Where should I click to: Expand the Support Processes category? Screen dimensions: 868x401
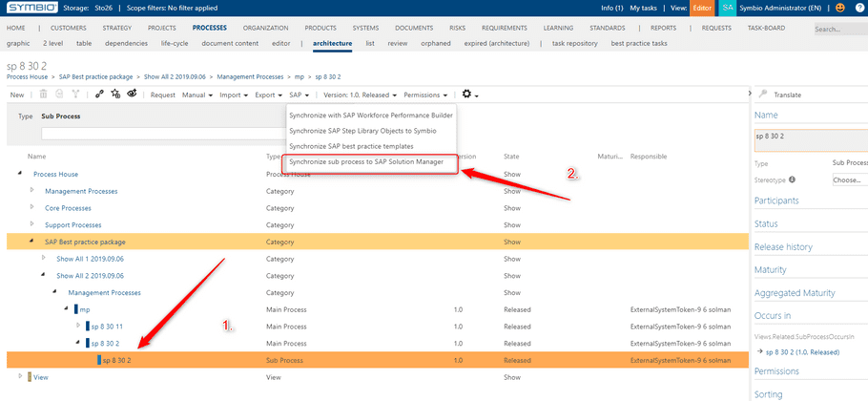32,224
